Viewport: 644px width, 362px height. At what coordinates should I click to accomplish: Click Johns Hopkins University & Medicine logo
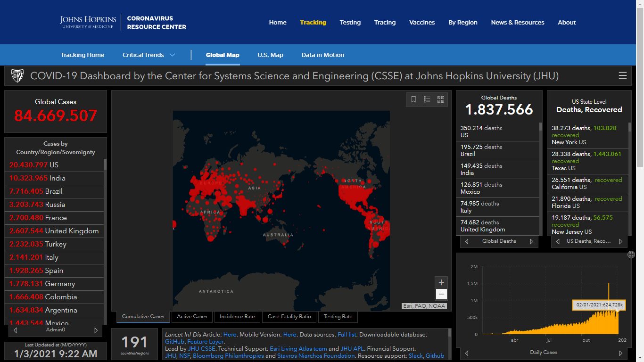point(88,22)
